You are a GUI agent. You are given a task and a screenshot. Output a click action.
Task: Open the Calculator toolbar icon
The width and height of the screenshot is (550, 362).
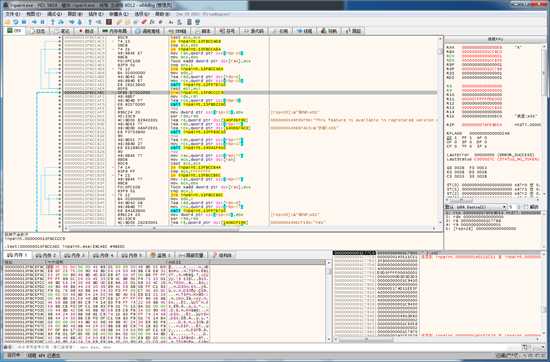click(189, 22)
